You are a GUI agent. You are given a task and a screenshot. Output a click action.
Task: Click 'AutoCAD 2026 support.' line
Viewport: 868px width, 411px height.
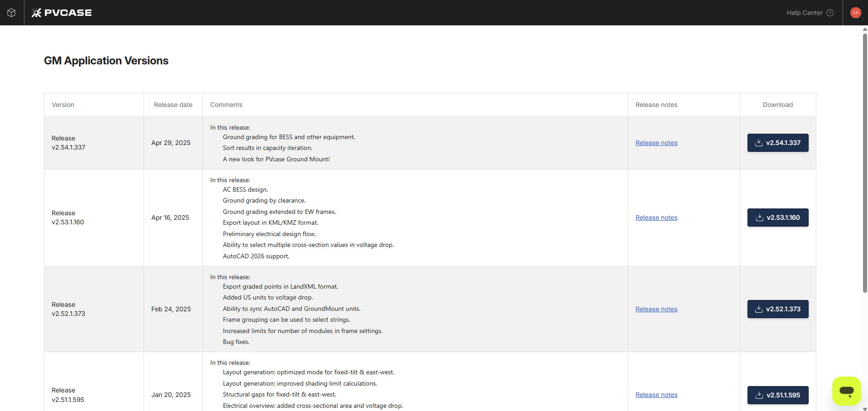[x=256, y=256]
